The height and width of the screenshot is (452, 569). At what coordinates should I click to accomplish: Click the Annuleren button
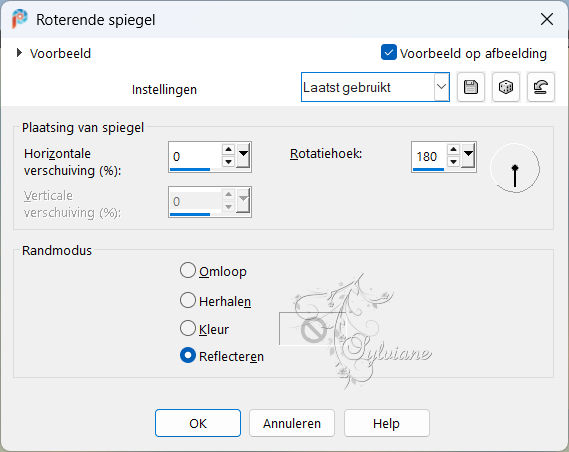pos(292,423)
